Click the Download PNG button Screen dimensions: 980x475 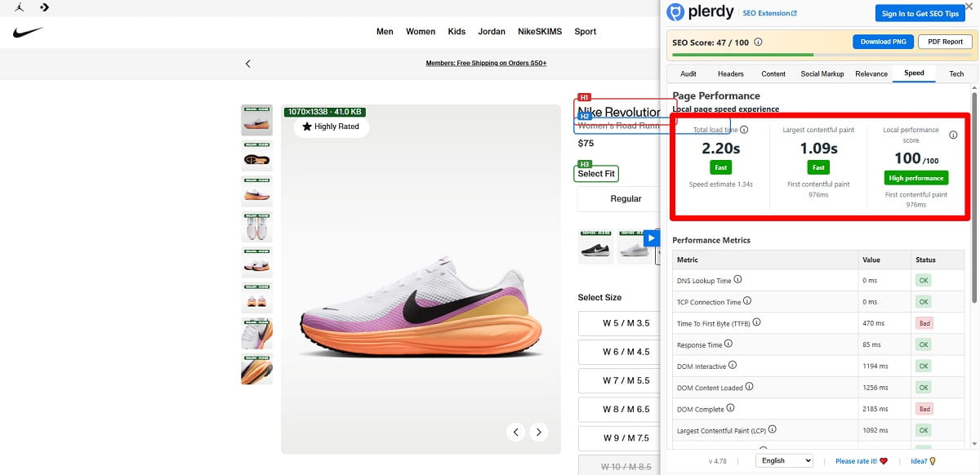[x=883, y=42]
